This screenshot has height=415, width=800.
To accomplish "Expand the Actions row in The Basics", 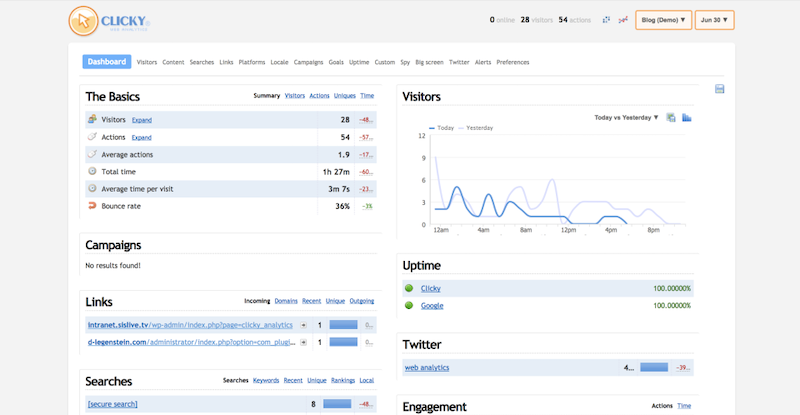I will [142, 137].
